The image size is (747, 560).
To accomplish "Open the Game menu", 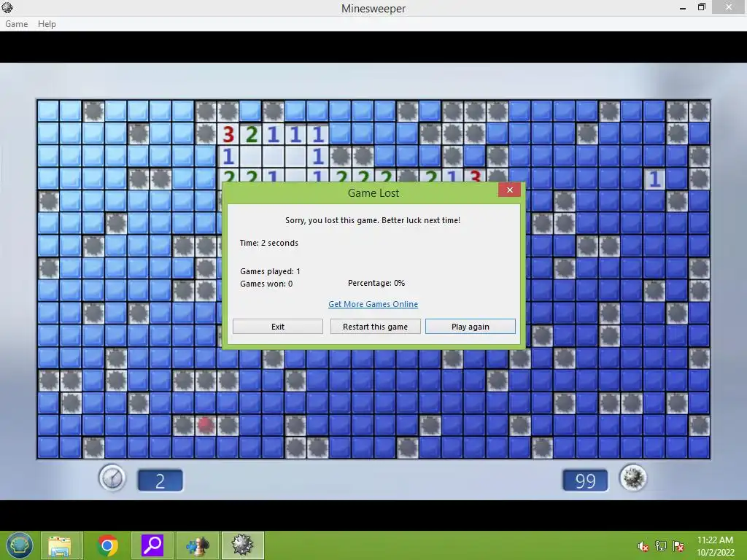I will point(16,24).
